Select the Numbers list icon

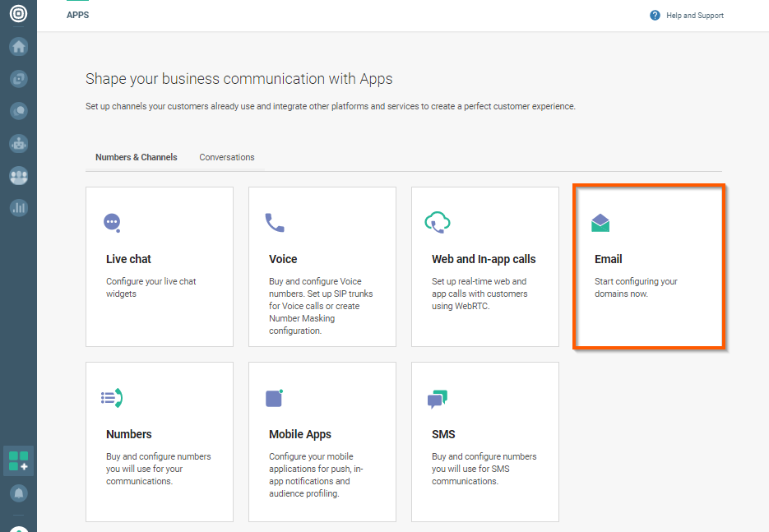112,397
